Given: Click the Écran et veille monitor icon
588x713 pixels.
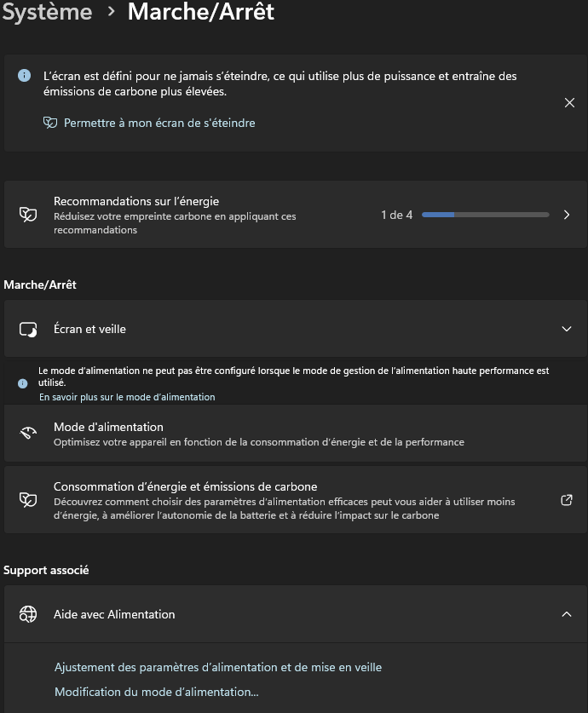Looking at the screenshot, I should tap(28, 329).
